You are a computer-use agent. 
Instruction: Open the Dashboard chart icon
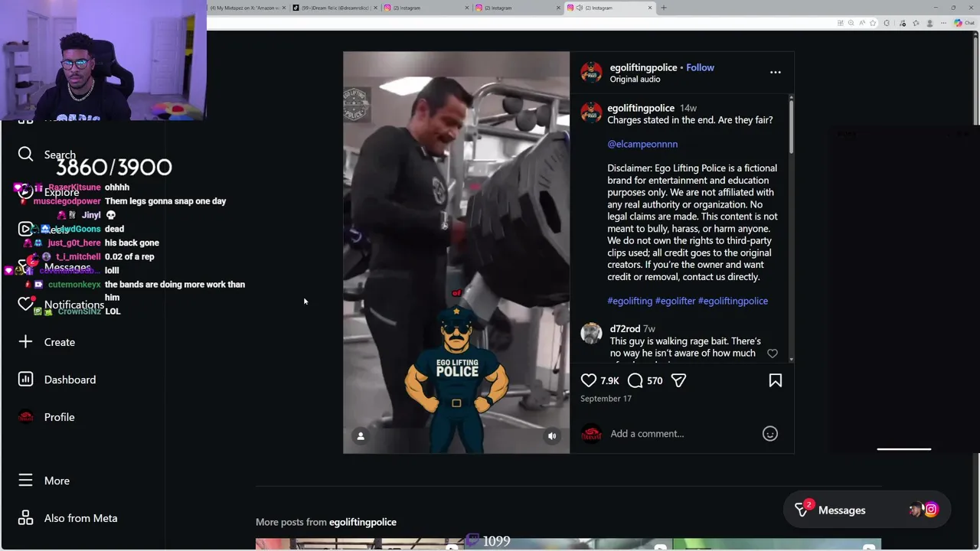(x=25, y=379)
